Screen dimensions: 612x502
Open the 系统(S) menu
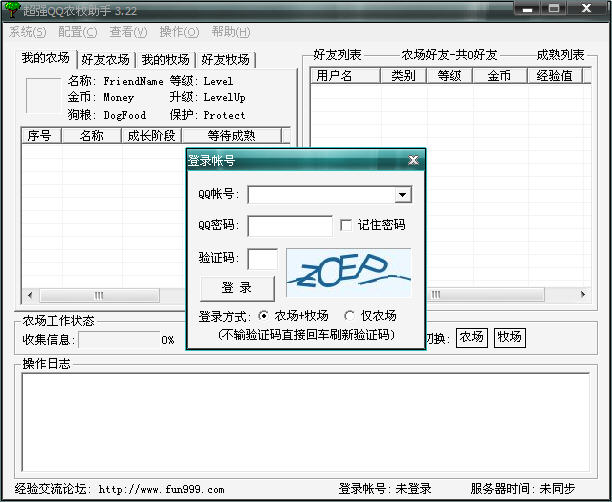pyautogui.click(x=27, y=32)
